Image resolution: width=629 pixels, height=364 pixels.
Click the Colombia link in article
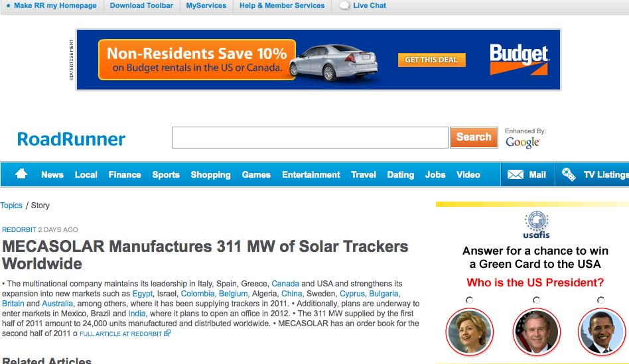[x=197, y=294]
